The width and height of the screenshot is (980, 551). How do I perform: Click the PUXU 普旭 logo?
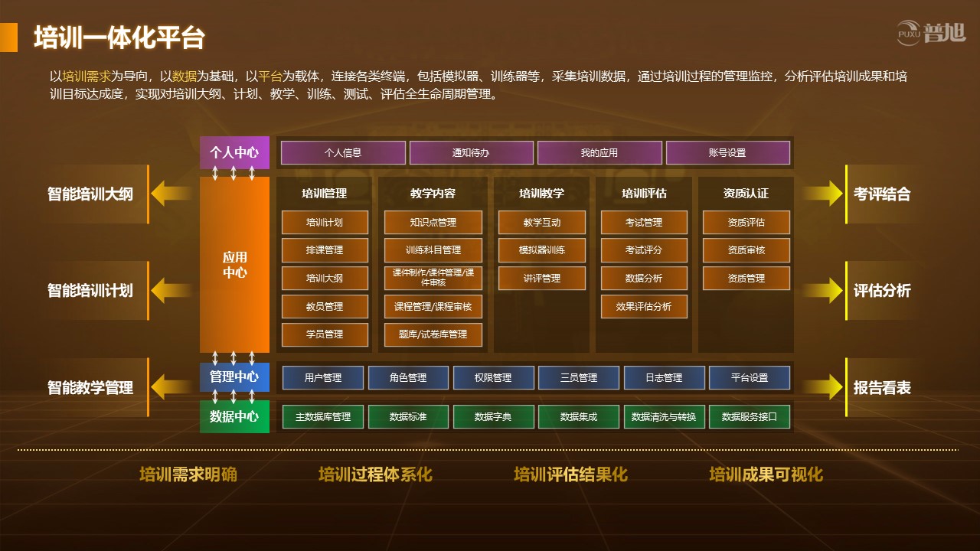(931, 33)
